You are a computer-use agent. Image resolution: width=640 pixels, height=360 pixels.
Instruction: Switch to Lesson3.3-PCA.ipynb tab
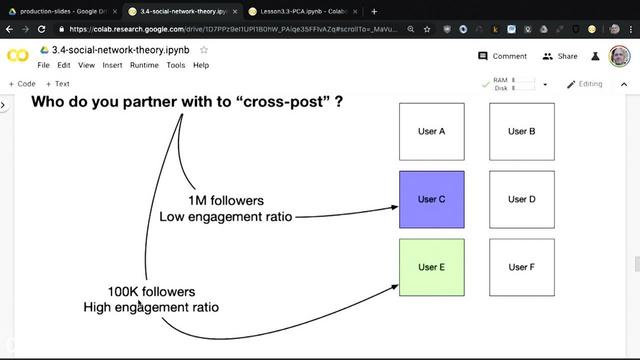coord(303,11)
